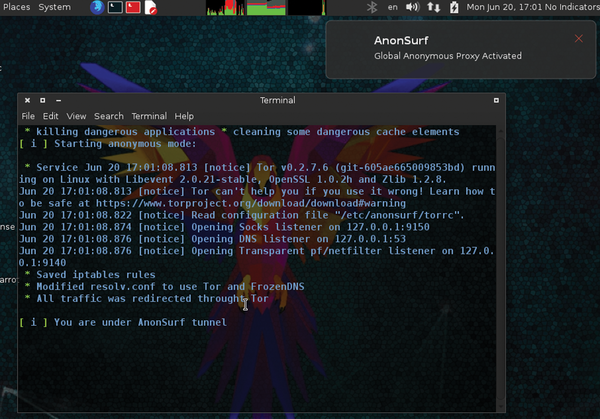
Task: Click the green memory monitor graph
Action: (266, 7)
